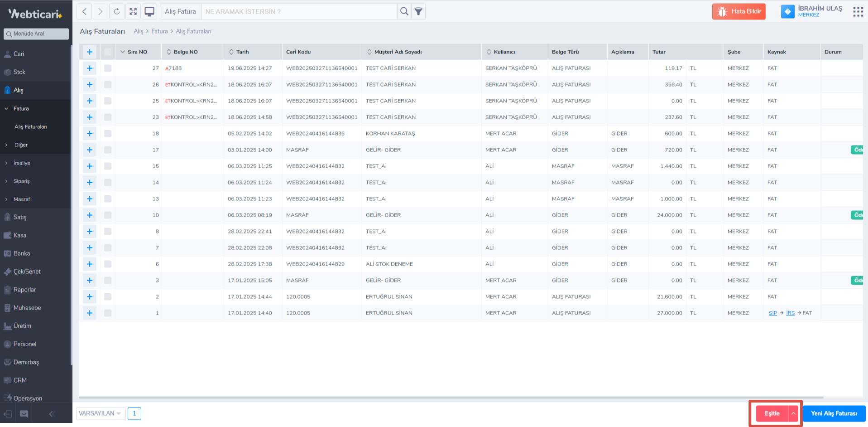Image resolution: width=868 pixels, height=427 pixels.
Task: Open the filter funnel icon
Action: pyautogui.click(x=419, y=11)
